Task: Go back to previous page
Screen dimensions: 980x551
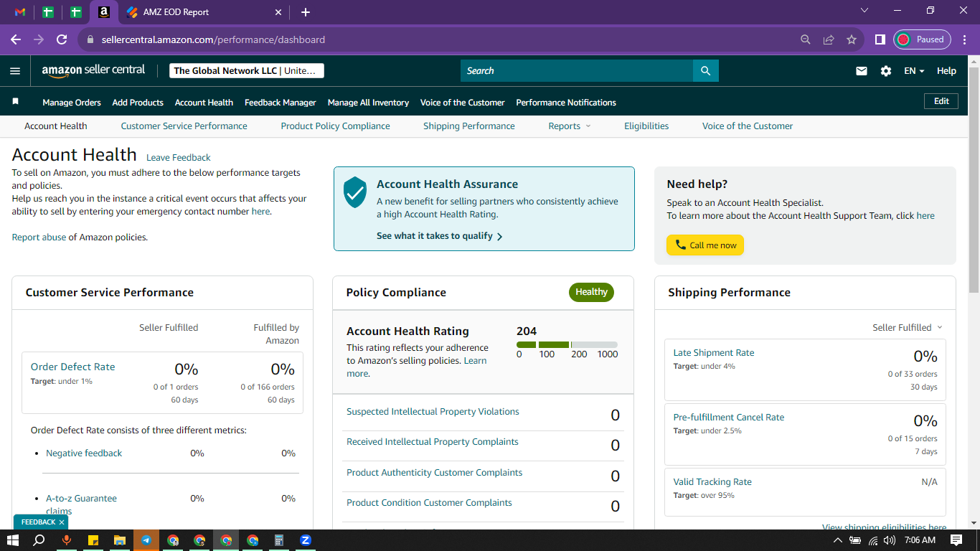Action: 16,39
